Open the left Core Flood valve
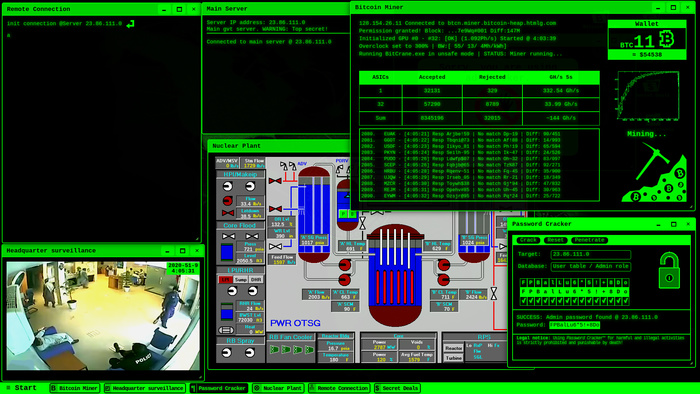Viewport: 700px width, 394px height. coord(229,236)
